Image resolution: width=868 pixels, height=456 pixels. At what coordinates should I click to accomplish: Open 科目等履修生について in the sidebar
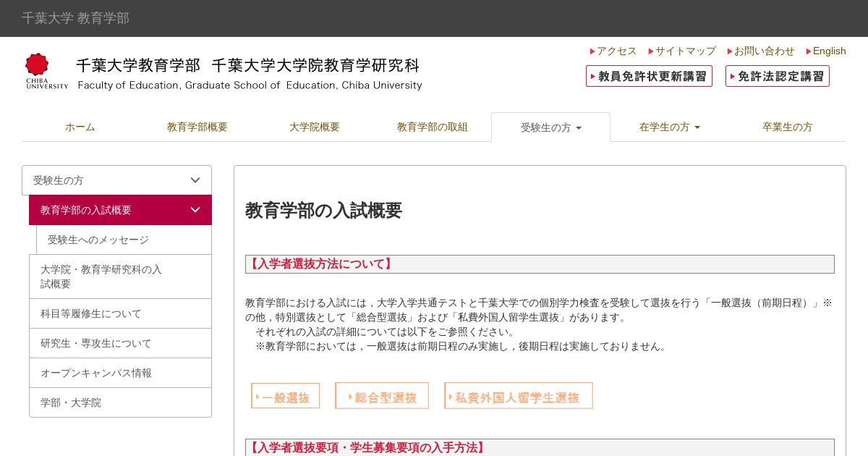tap(120, 313)
